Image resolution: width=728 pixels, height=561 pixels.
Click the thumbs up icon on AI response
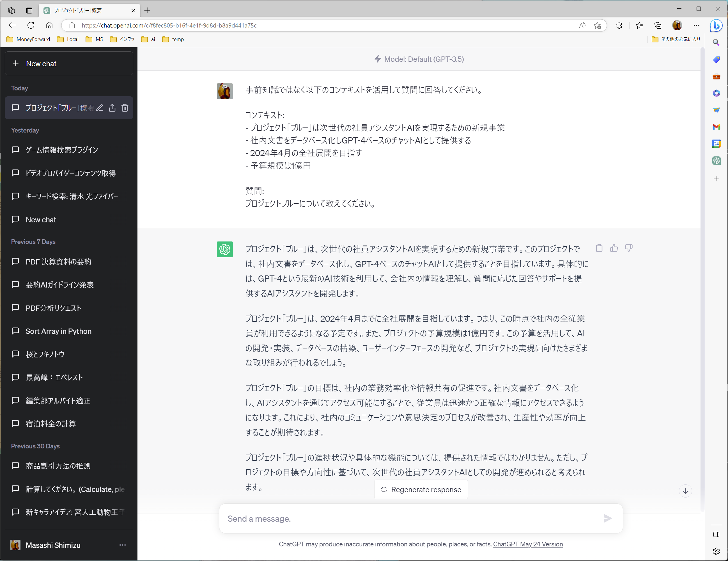tap(614, 248)
